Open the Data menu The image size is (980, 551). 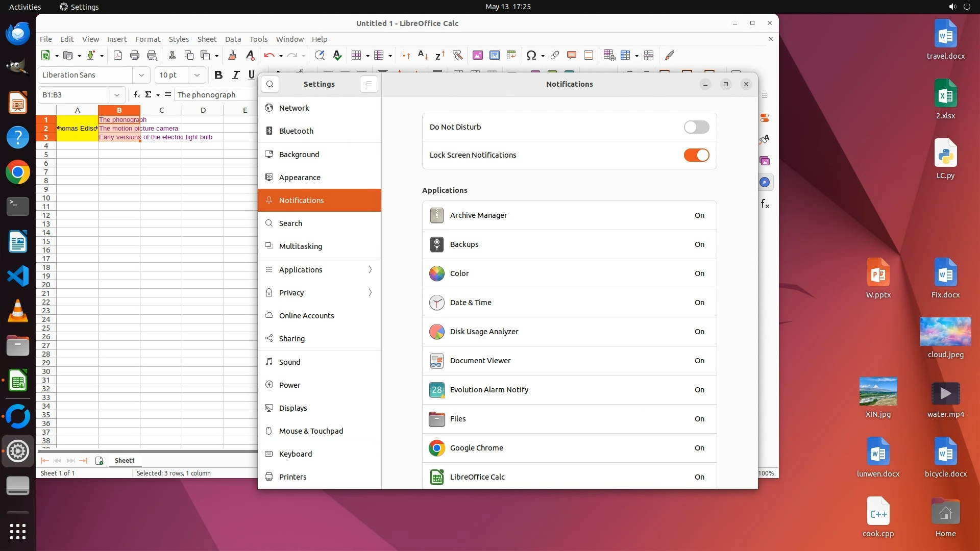click(233, 39)
